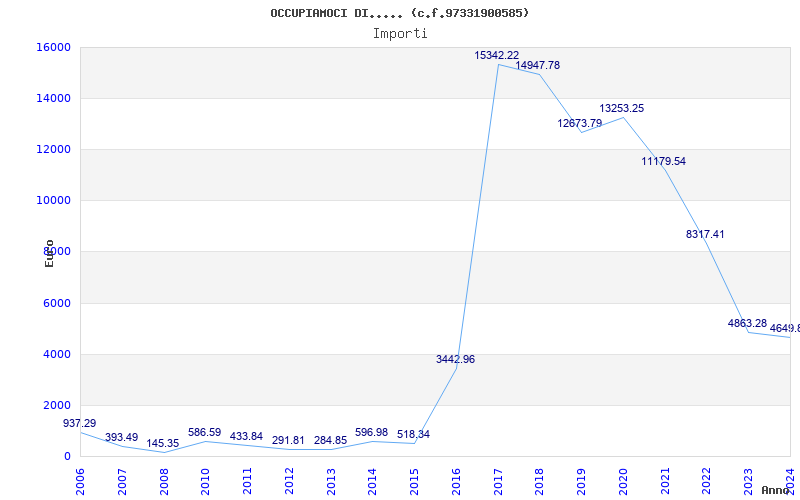The width and height of the screenshot is (800, 500).
Task: Click the 2014 x-axis year label
Action: 372,481
